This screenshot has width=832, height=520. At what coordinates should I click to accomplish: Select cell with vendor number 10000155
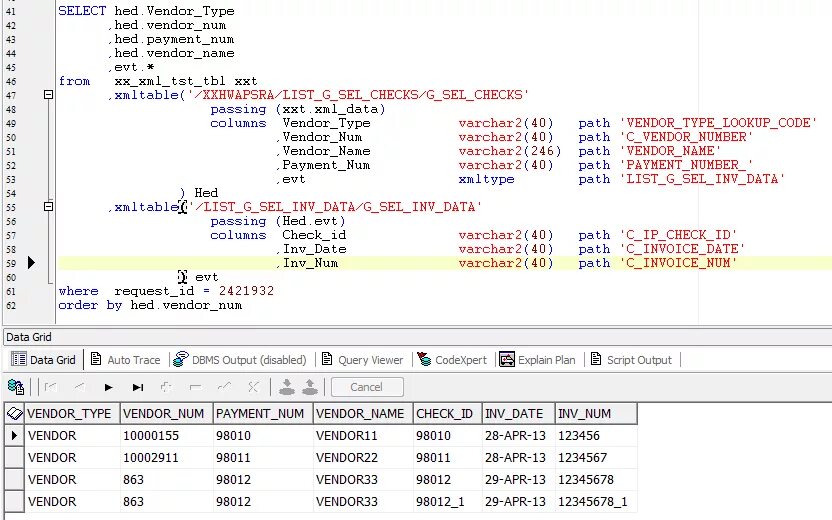(x=166, y=436)
